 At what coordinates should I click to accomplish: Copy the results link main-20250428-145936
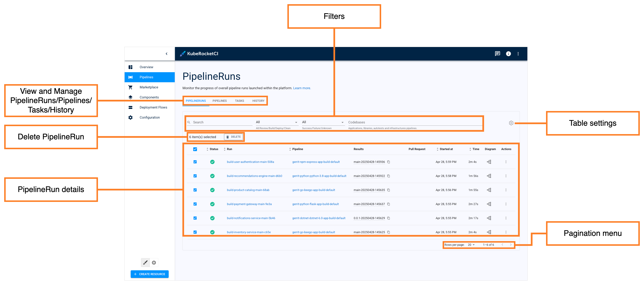click(388, 162)
